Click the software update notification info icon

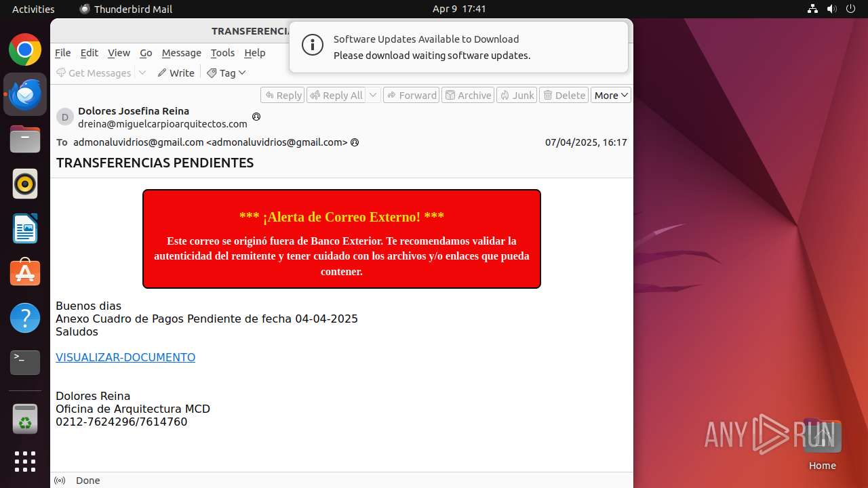tap(313, 46)
